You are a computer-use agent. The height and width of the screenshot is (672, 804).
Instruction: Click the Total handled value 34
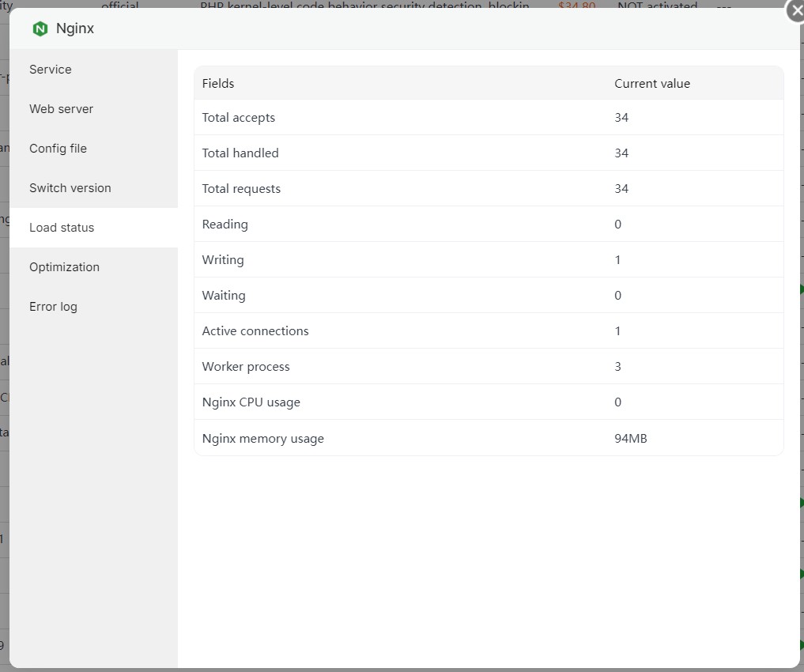621,153
